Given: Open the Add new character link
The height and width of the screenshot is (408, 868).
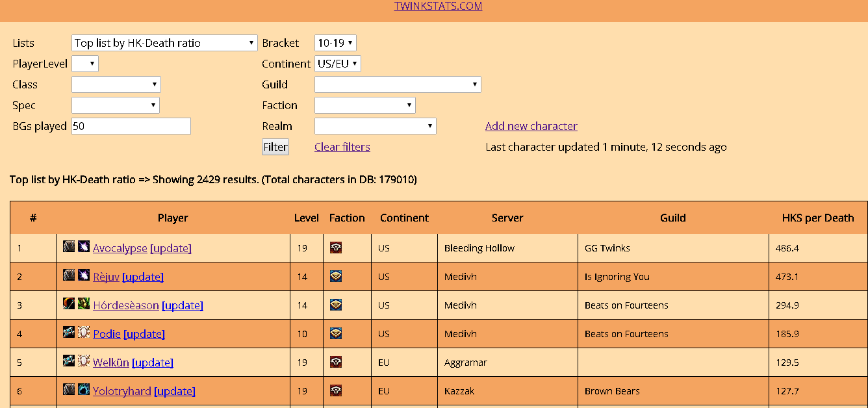Looking at the screenshot, I should click(x=531, y=126).
